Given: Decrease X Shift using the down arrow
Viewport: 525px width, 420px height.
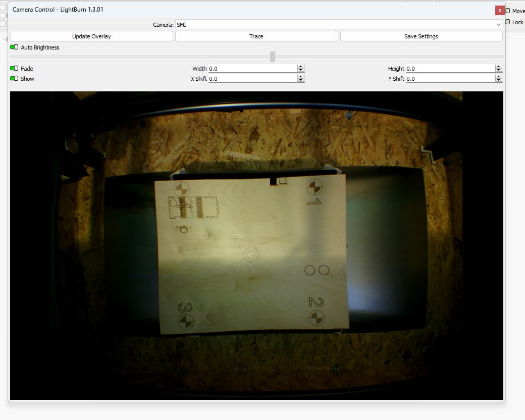Looking at the screenshot, I should pyautogui.click(x=301, y=80).
